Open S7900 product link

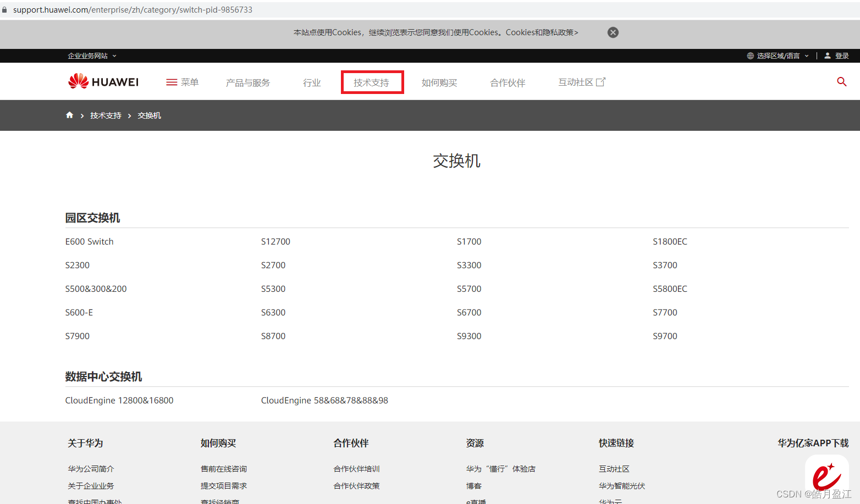tap(78, 336)
